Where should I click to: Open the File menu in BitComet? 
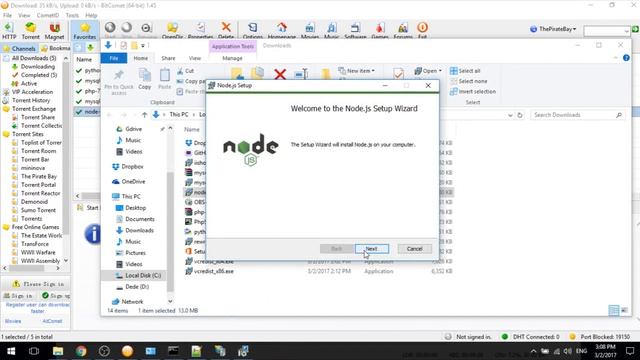coord(7,15)
